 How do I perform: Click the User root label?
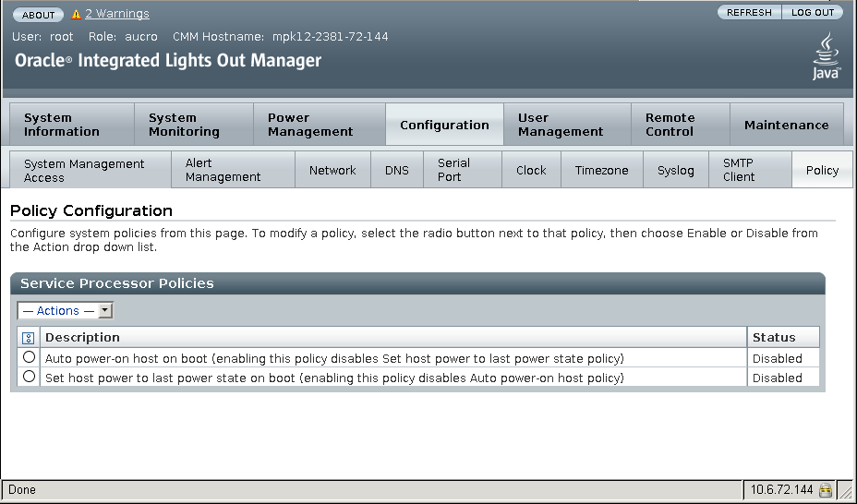[x=42, y=37]
